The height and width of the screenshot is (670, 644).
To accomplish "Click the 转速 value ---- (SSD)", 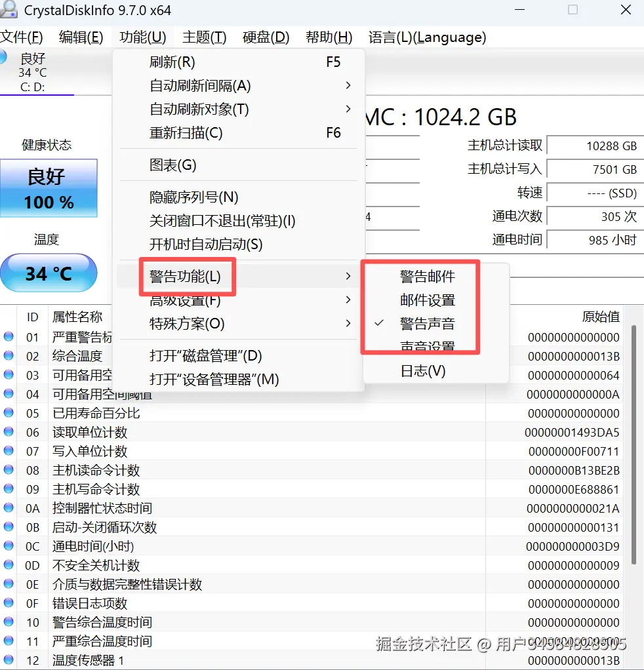I will (x=594, y=193).
